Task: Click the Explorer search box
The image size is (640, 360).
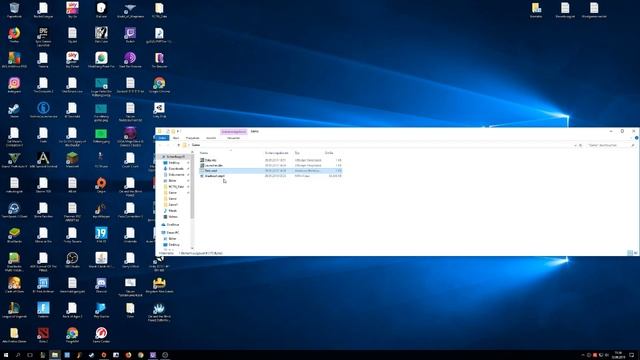Action: click(611, 145)
